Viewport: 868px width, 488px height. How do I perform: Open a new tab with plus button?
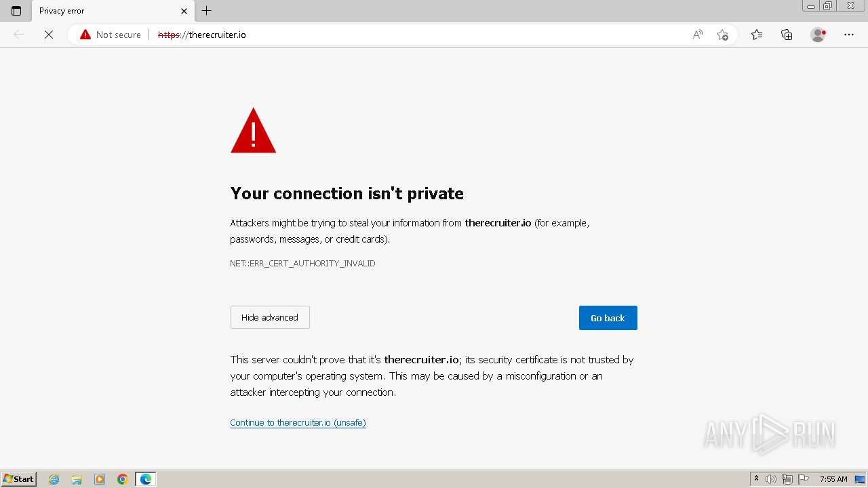[207, 11]
